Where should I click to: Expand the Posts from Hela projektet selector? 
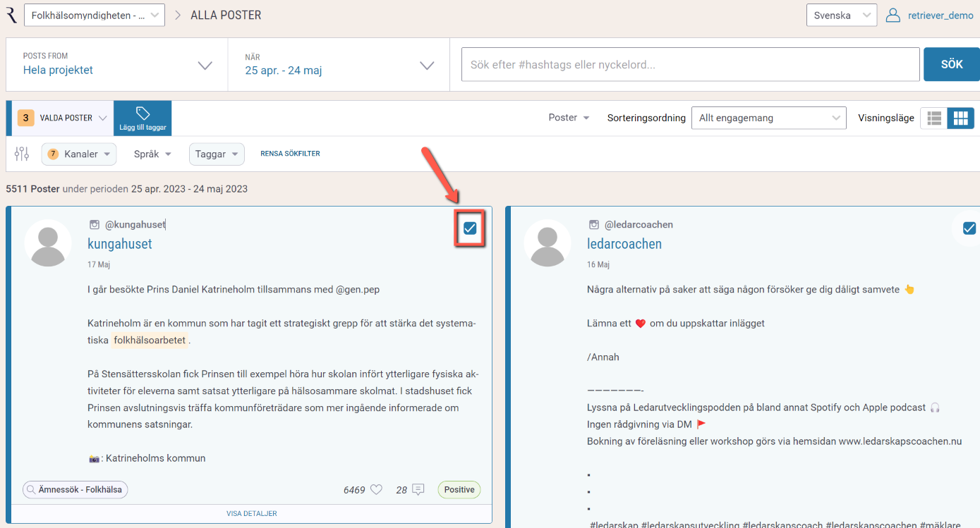[x=117, y=65]
